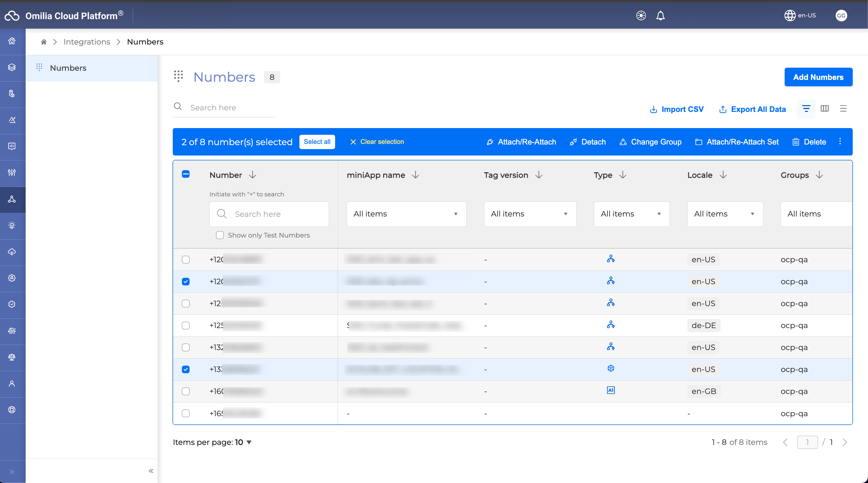Click the balance scales sidebar icon
This screenshot has width=868, height=483.
point(12,357)
